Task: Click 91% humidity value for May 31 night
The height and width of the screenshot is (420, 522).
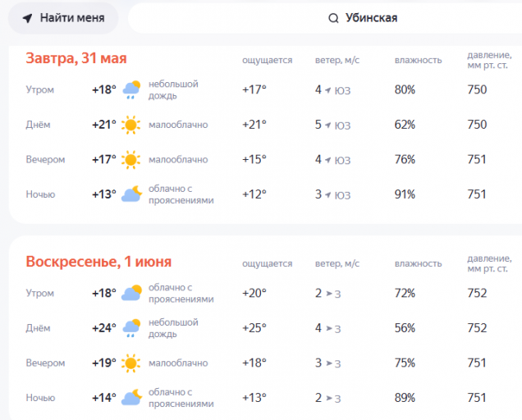Action: coord(405,194)
